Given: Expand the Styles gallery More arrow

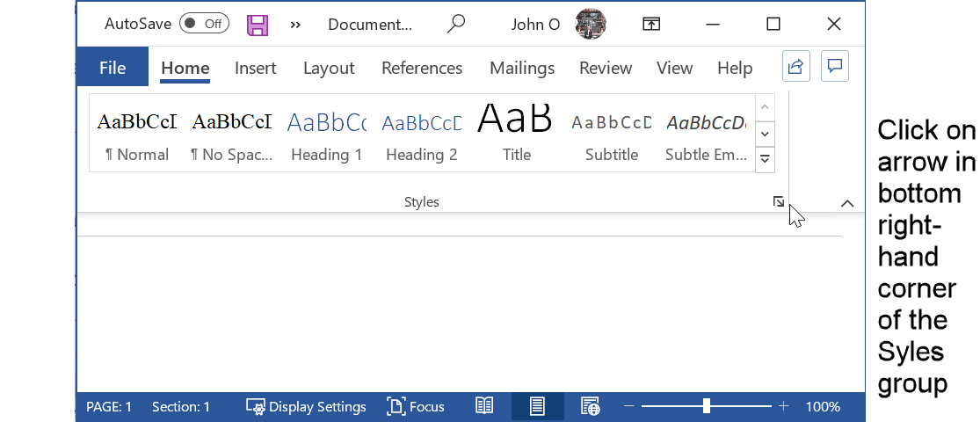Looking at the screenshot, I should pyautogui.click(x=765, y=159).
